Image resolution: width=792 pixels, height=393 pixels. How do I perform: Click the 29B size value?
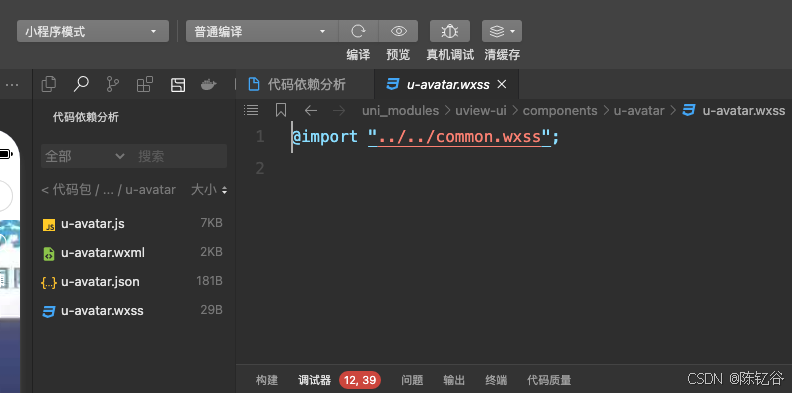pos(212,310)
